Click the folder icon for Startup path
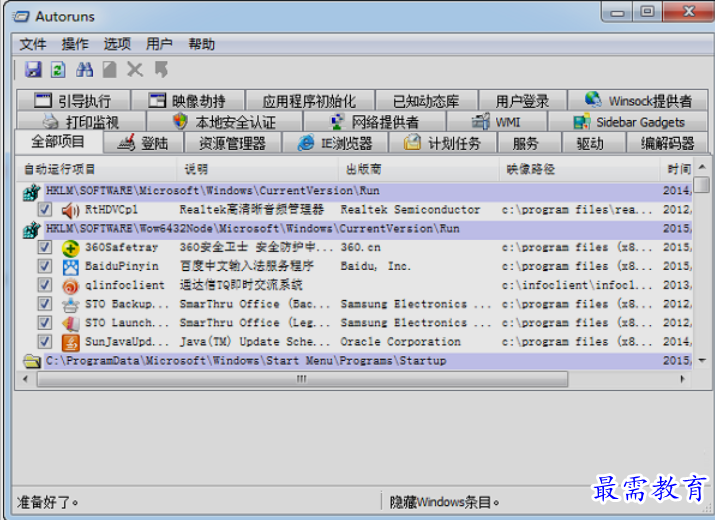Image resolution: width=715 pixels, height=520 pixels. click(x=32, y=361)
